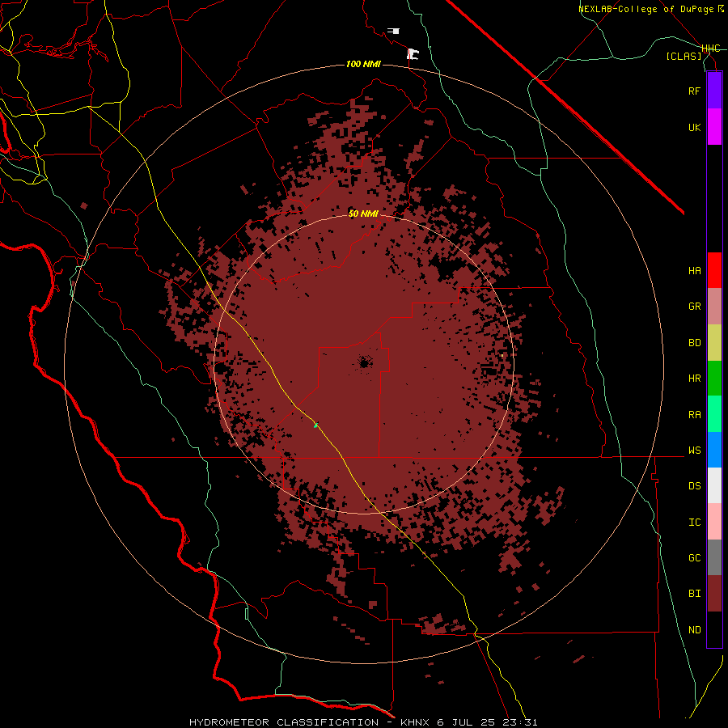Click the ND black legend swatch

pyautogui.click(x=714, y=629)
